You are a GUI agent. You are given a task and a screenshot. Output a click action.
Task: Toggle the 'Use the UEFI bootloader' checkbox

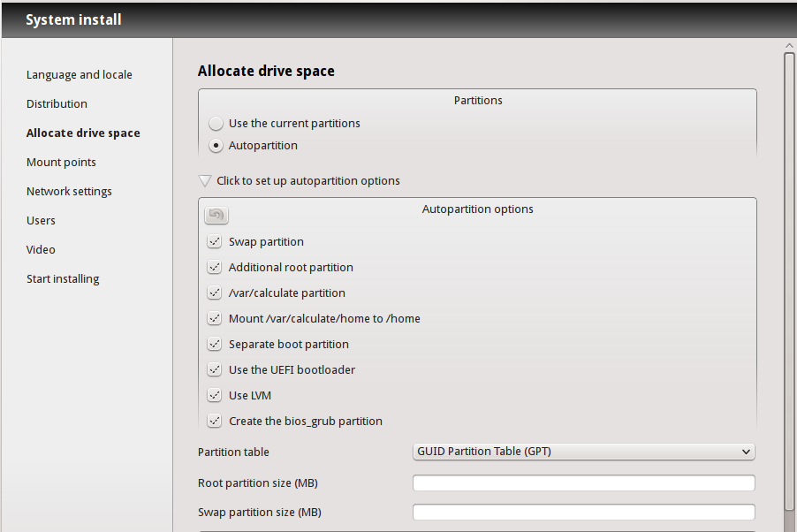click(215, 369)
